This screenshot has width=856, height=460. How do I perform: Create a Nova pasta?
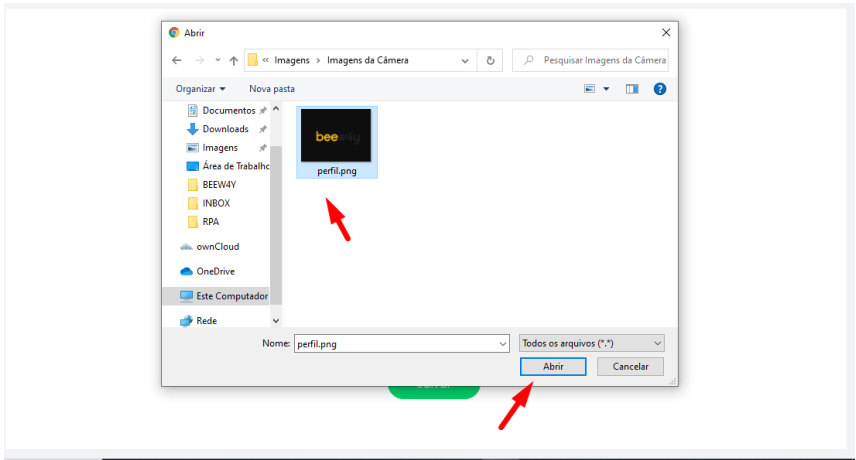coord(272,88)
